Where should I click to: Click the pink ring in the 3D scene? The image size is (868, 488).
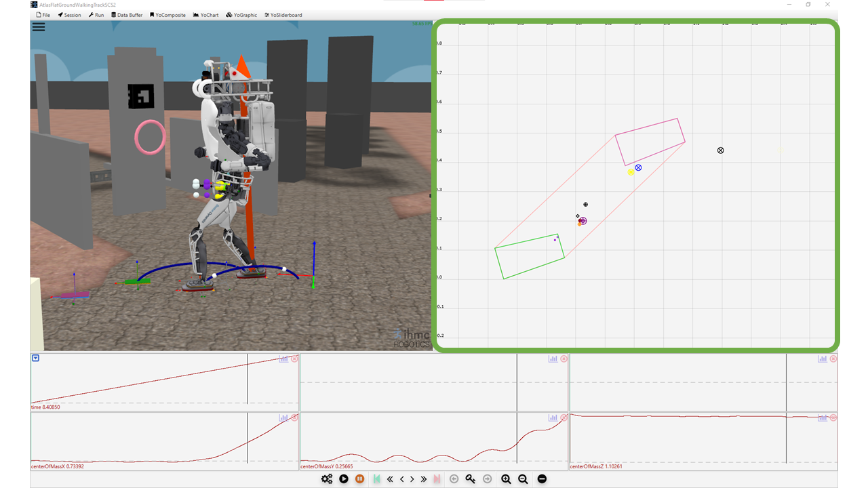pyautogui.click(x=151, y=137)
